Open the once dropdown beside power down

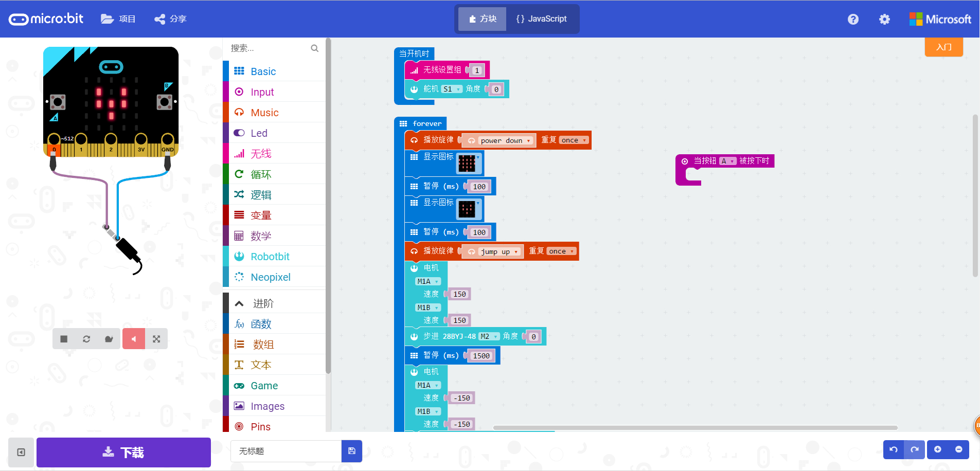click(574, 140)
